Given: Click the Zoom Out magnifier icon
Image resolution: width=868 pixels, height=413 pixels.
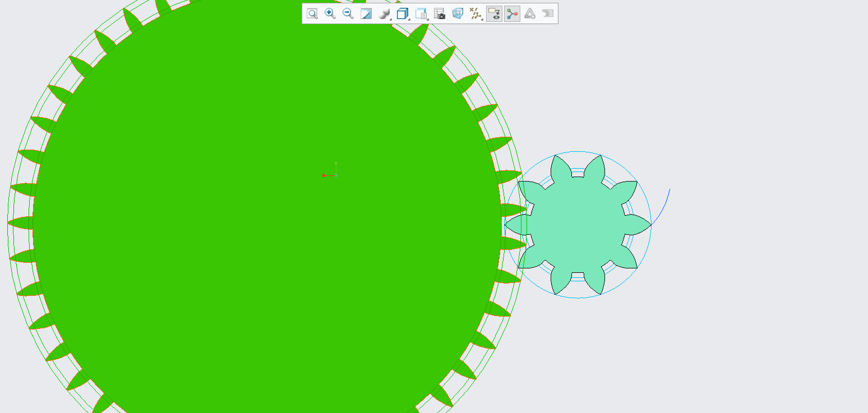Looking at the screenshot, I should [348, 13].
